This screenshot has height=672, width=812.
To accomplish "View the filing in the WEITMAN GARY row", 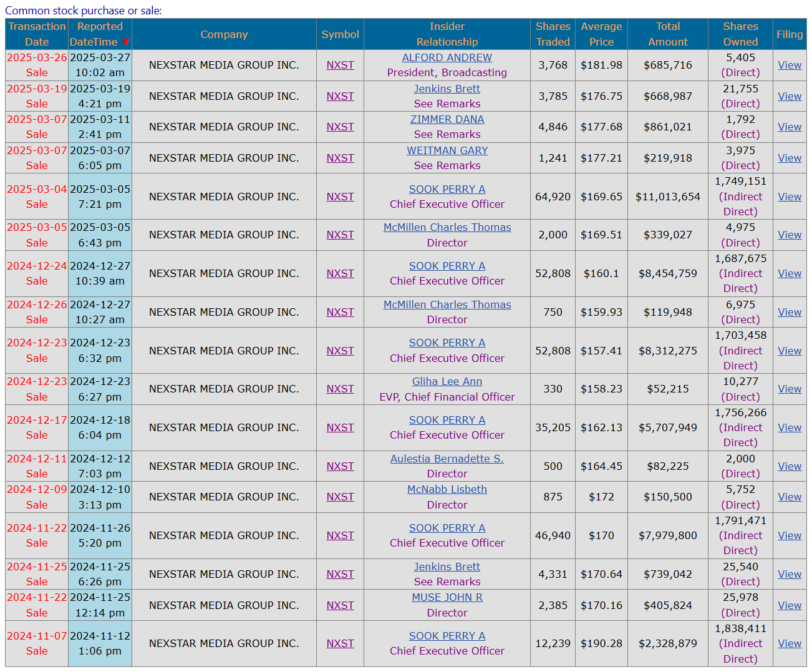I will click(789, 158).
